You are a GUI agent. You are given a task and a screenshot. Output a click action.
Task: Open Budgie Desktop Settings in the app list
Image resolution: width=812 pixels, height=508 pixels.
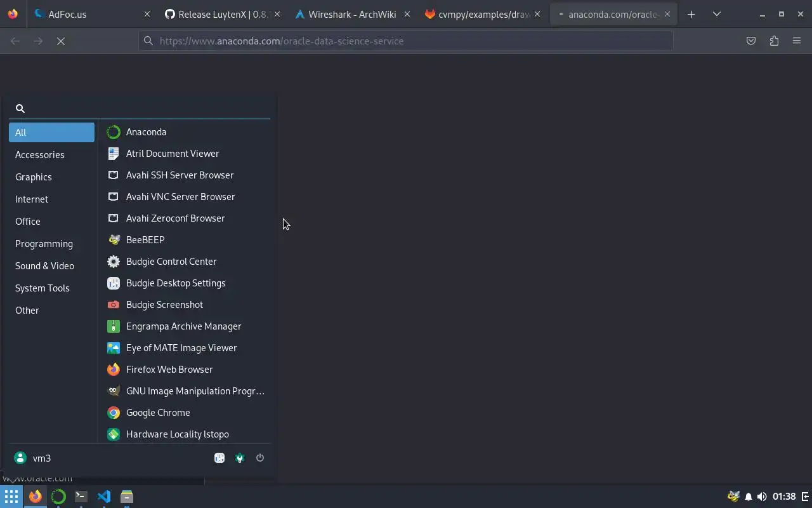(x=185, y=283)
